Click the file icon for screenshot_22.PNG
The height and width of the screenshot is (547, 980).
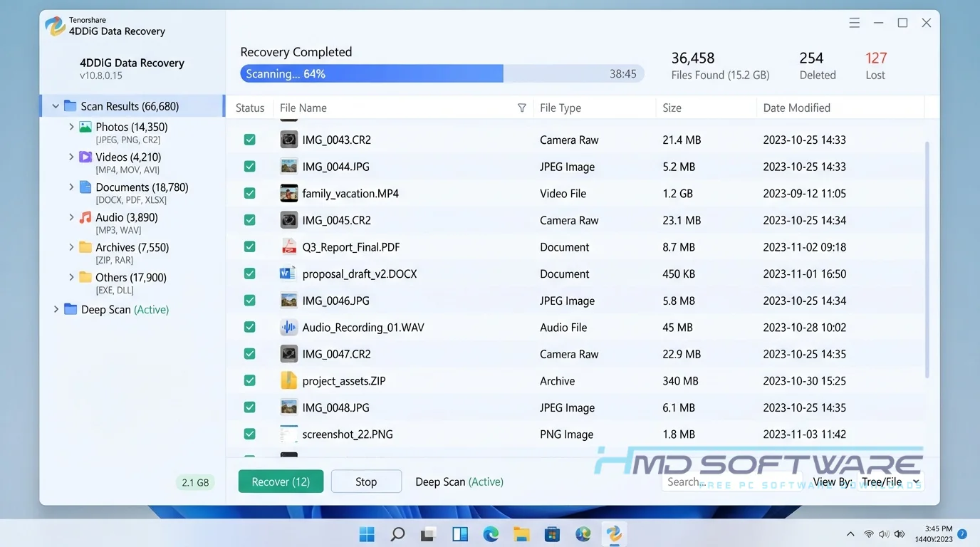(288, 434)
